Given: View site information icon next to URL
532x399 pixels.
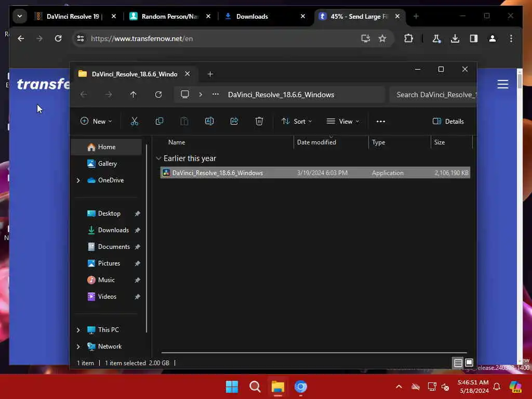Looking at the screenshot, I should (x=81, y=38).
